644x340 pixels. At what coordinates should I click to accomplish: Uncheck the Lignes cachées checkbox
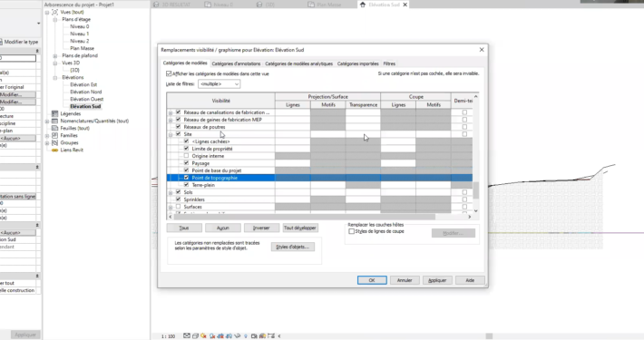coord(187,141)
